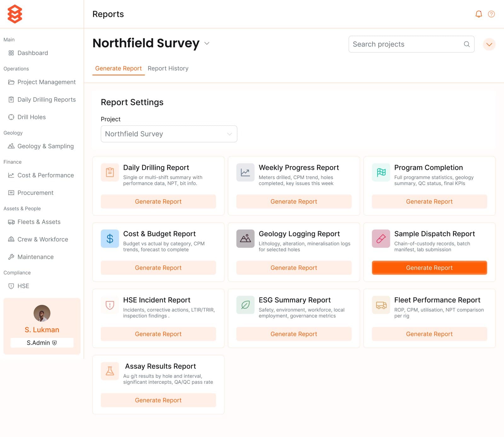Click the Sample Dispatch test tube icon
This screenshot has height=437, width=504.
pyautogui.click(x=381, y=238)
